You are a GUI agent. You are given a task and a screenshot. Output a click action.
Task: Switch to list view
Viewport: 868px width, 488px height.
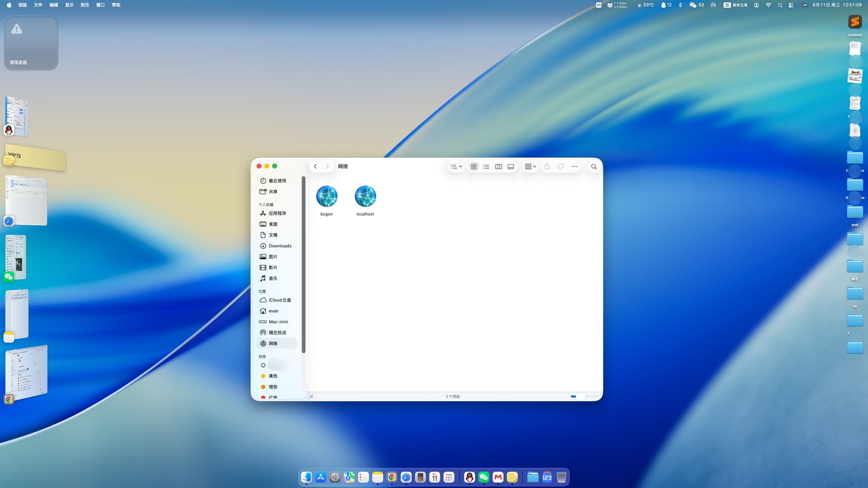[486, 167]
